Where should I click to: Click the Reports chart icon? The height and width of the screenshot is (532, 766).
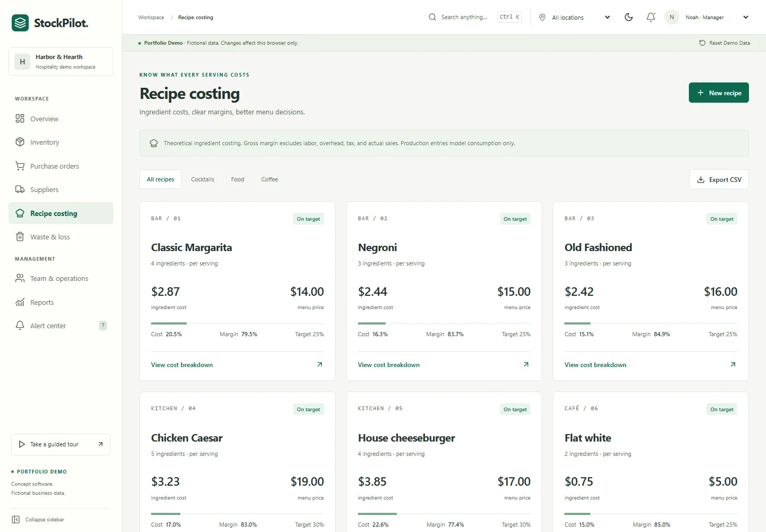pos(20,302)
